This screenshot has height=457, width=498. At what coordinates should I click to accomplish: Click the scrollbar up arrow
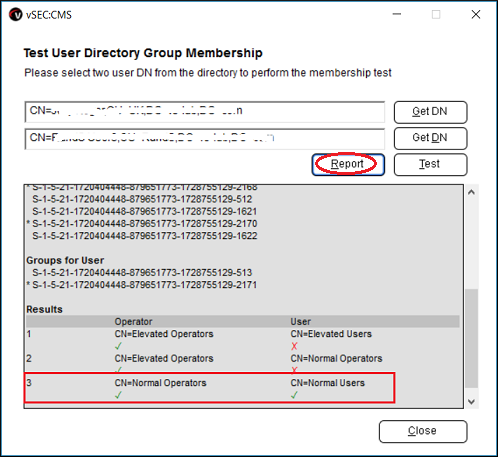(471, 192)
